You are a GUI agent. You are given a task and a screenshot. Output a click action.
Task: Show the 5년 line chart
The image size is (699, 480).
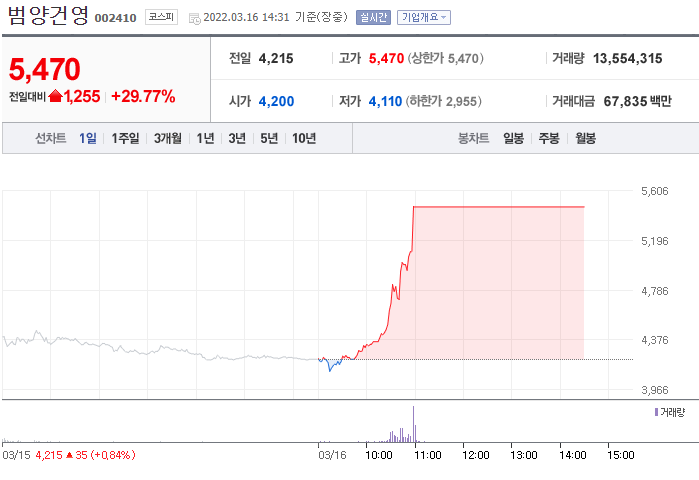269,138
